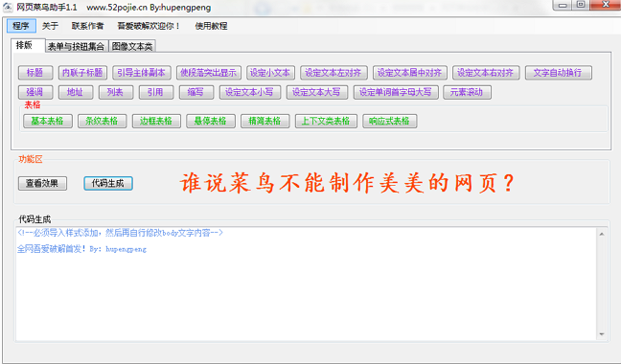Click inside the generated code text area
Viewport: 621px width, 364px height.
click(x=306, y=284)
